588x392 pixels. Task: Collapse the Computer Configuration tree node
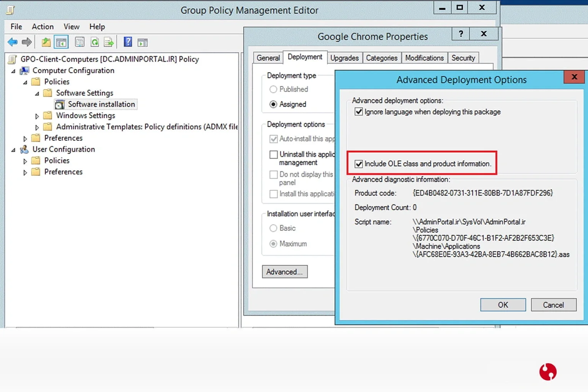[13, 71]
